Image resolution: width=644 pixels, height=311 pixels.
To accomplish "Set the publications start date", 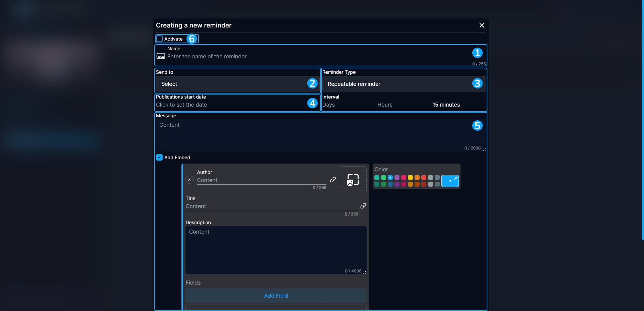I will pos(228,105).
